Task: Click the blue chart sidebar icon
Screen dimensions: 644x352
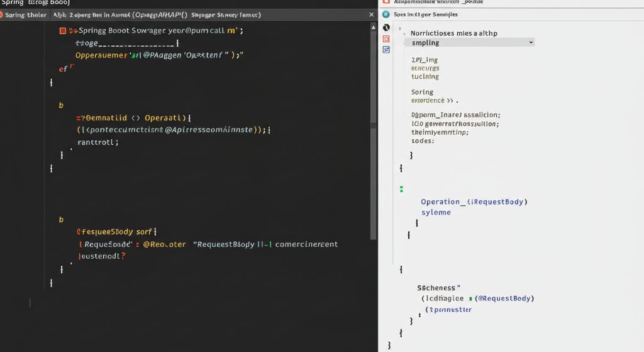Action: (386, 49)
